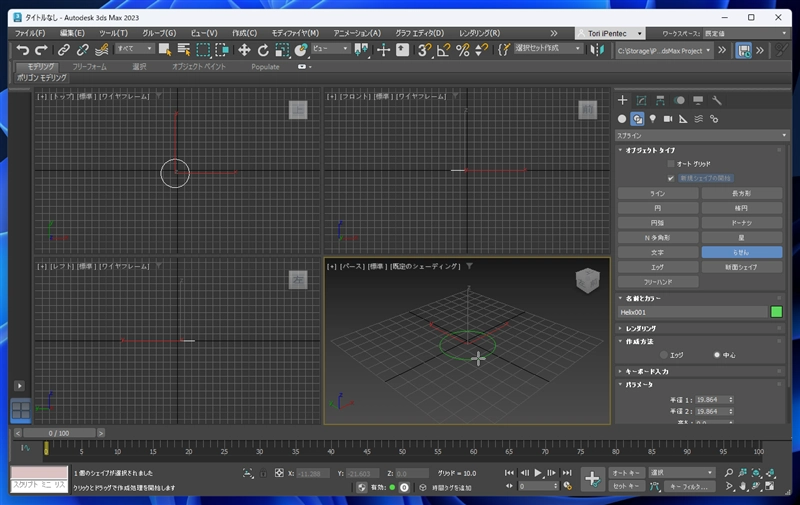800x505 pixels.
Task: Select the 中心 creation method radio button
Action: pyautogui.click(x=717, y=355)
